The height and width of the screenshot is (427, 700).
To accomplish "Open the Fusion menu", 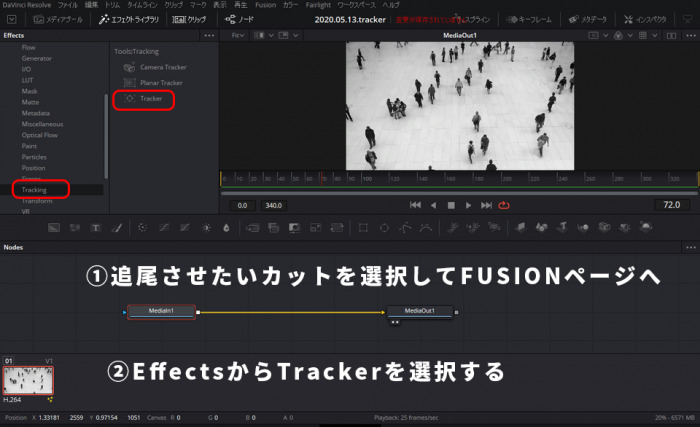I will pyautogui.click(x=265, y=5).
